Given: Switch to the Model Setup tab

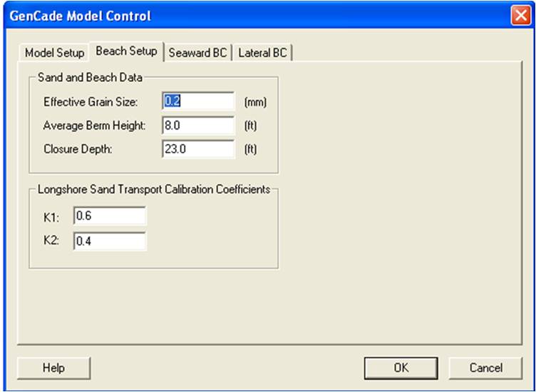Looking at the screenshot, I should point(54,53).
